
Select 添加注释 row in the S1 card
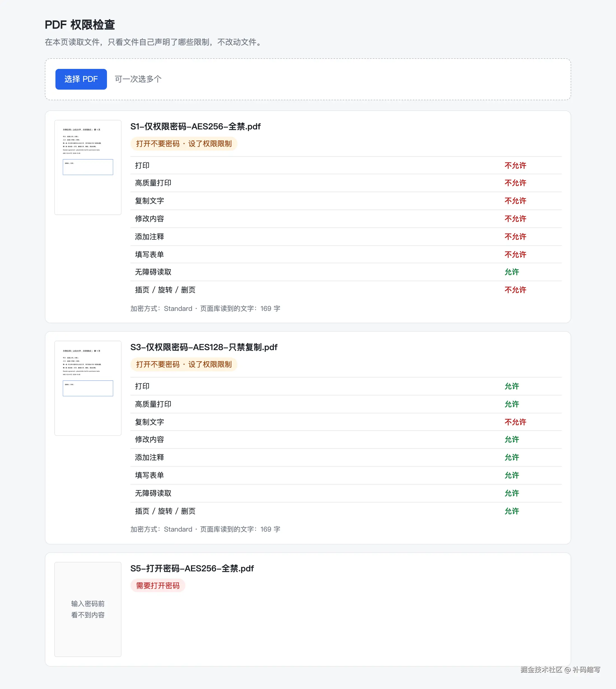[346, 237]
